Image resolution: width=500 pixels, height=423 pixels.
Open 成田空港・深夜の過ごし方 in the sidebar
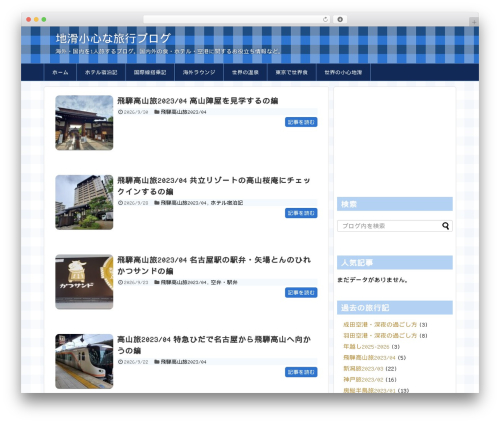coord(380,324)
